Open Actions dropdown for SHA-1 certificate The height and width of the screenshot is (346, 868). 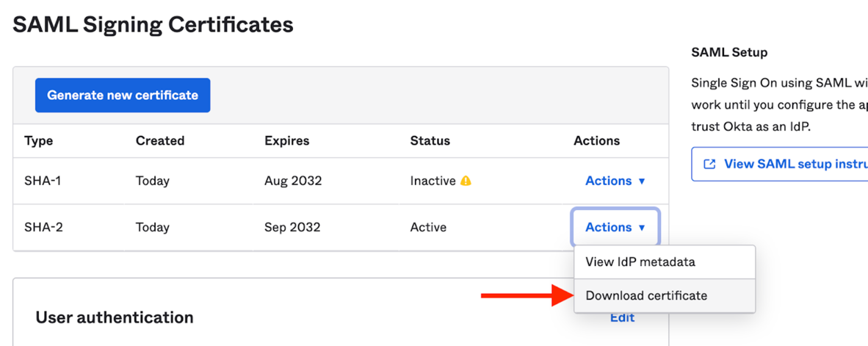point(615,181)
